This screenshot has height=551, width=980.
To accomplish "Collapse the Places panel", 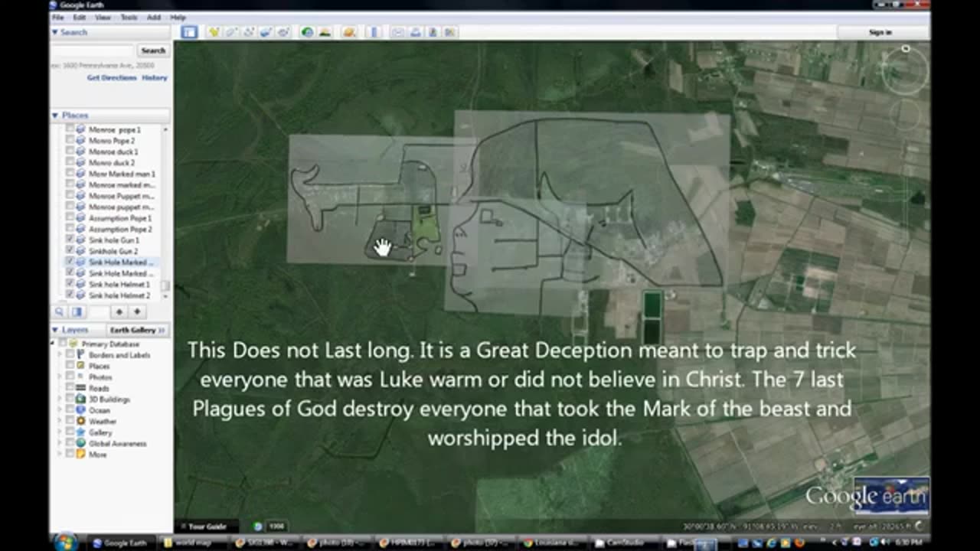I will [x=55, y=115].
